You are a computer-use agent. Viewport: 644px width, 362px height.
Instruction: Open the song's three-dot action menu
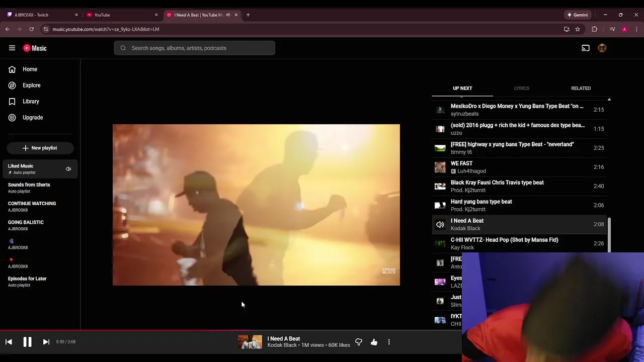[389, 342]
